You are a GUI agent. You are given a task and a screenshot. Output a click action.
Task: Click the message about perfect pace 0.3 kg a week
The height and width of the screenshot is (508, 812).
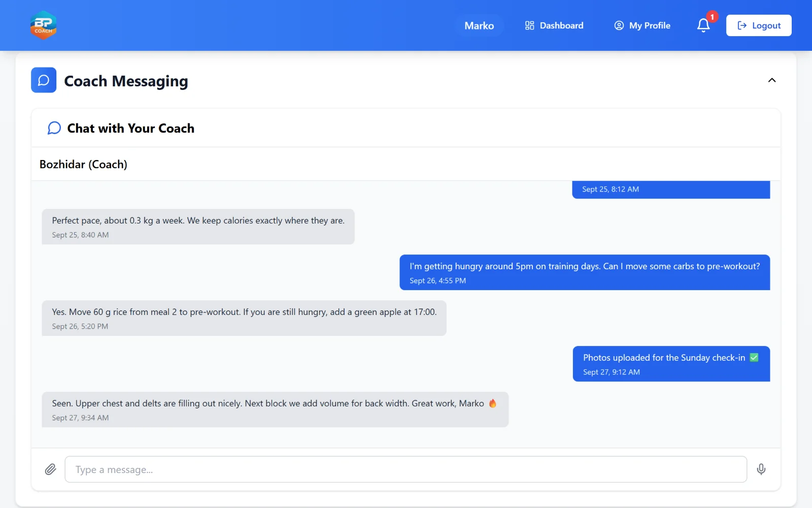pos(198,227)
